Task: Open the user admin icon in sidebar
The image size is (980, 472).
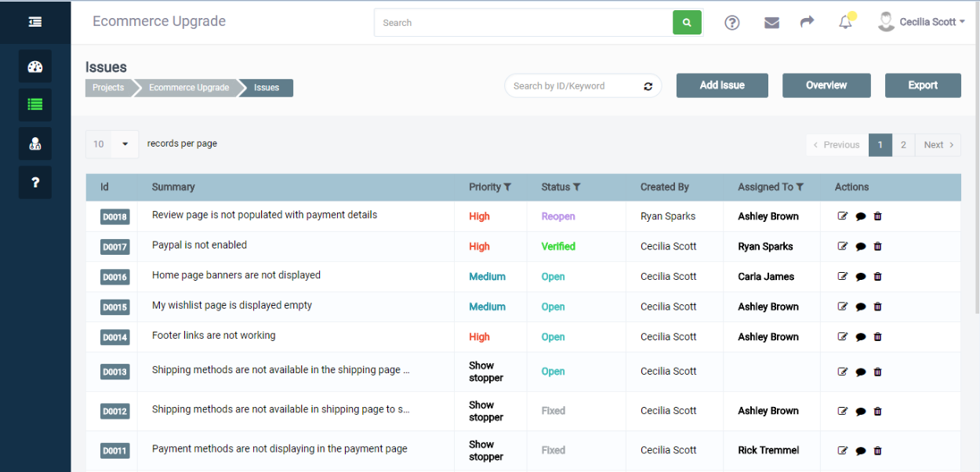Action: tap(35, 143)
